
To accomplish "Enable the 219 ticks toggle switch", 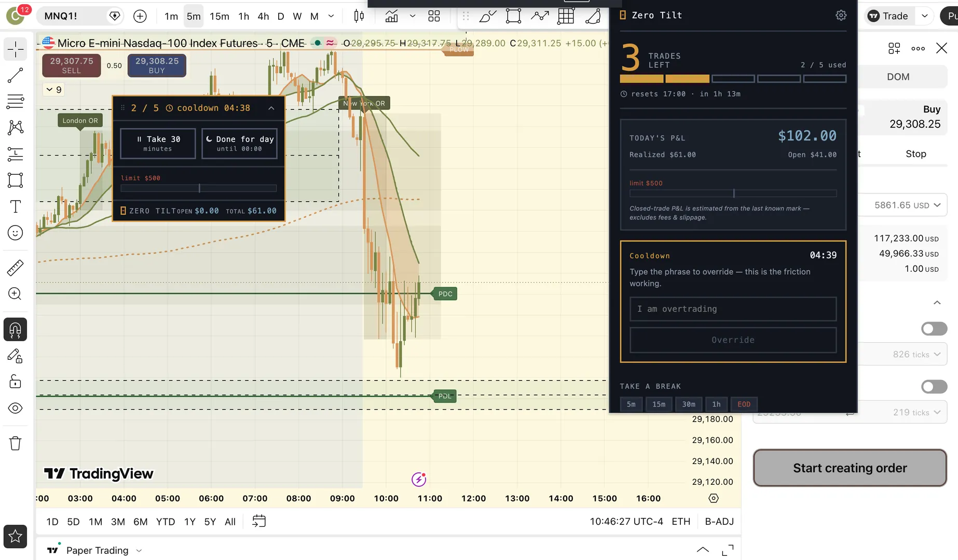I will 934,387.
